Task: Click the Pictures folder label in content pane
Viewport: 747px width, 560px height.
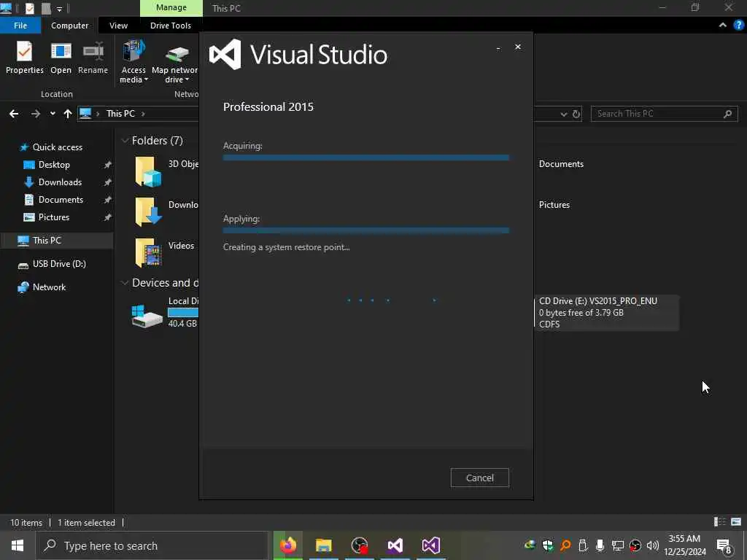Action: coord(554,205)
